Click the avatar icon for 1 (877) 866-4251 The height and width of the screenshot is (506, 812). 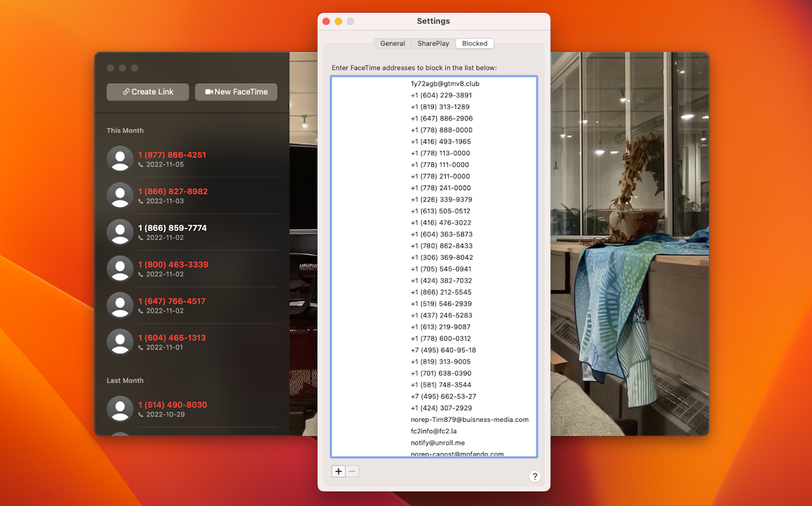click(120, 159)
